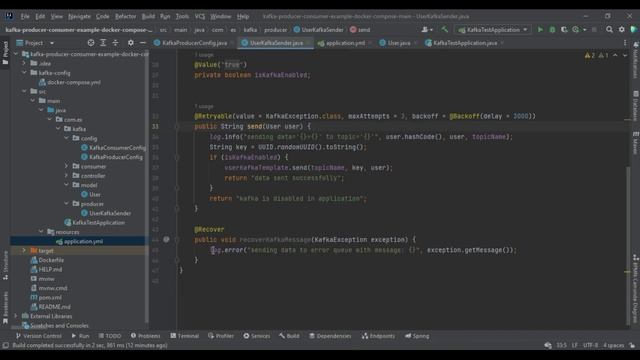This screenshot has width=640, height=360.
Task: Start debugging with the bug icon
Action: click(552, 30)
